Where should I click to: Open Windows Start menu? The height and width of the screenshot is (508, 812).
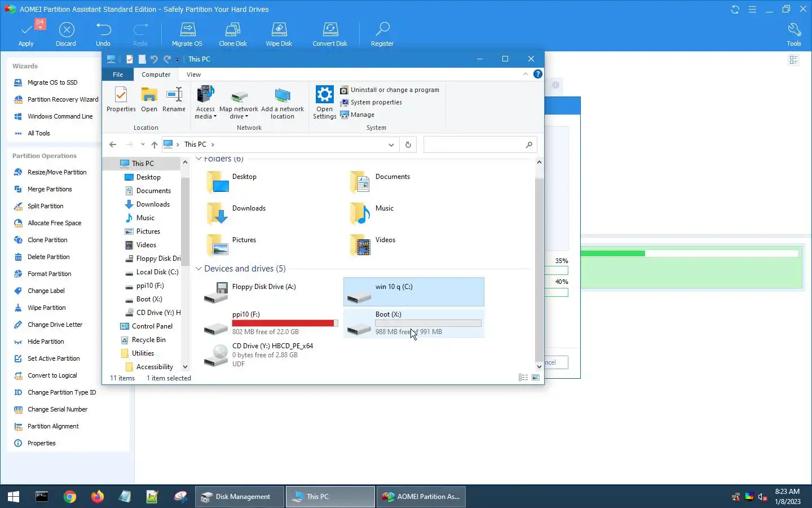coord(14,497)
